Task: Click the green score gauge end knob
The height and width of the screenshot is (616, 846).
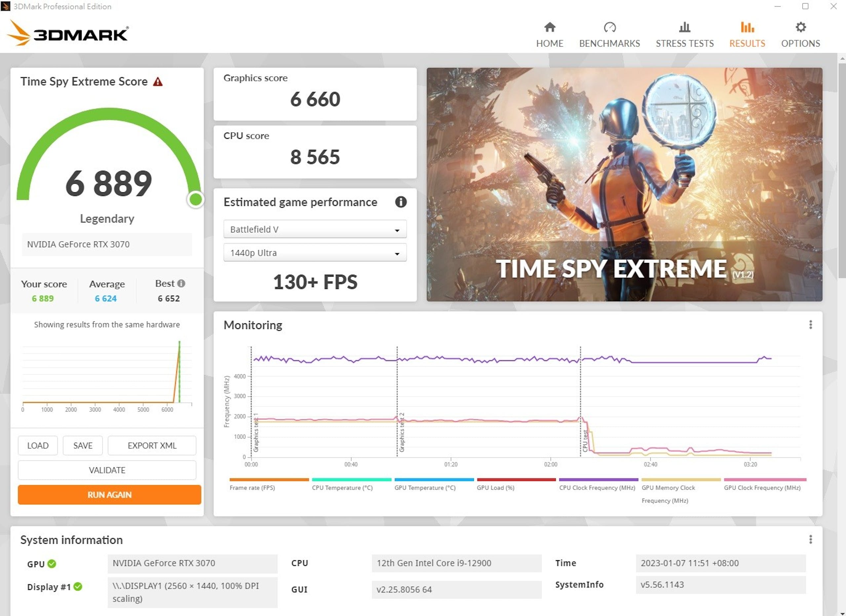Action: tap(195, 199)
